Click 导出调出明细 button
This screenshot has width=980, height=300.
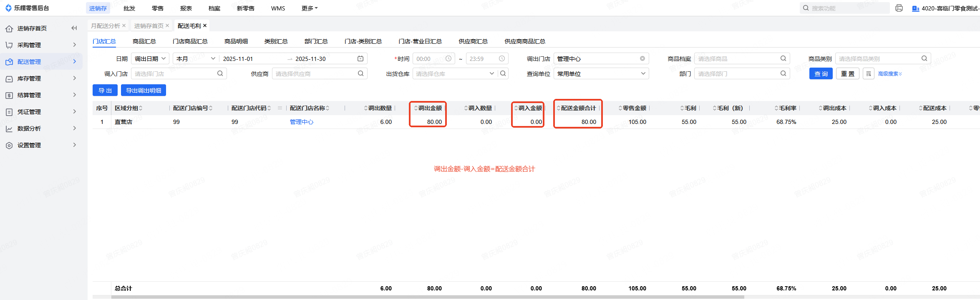point(144,90)
